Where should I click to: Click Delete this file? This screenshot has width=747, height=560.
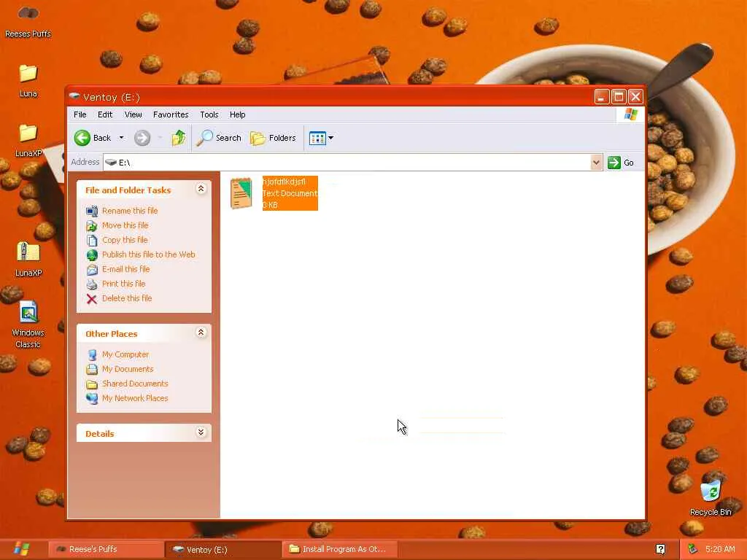click(x=127, y=298)
